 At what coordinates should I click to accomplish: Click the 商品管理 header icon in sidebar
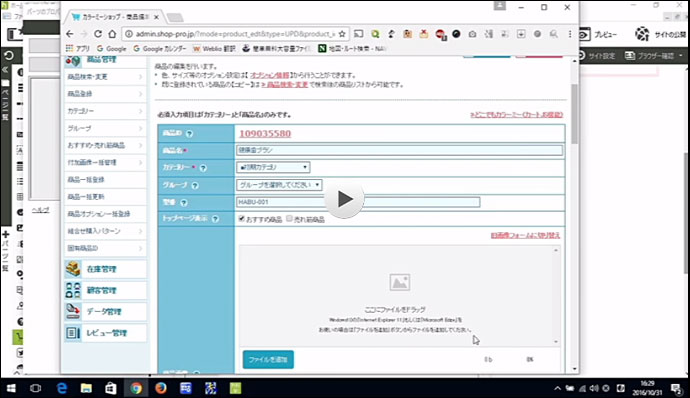pos(73,61)
